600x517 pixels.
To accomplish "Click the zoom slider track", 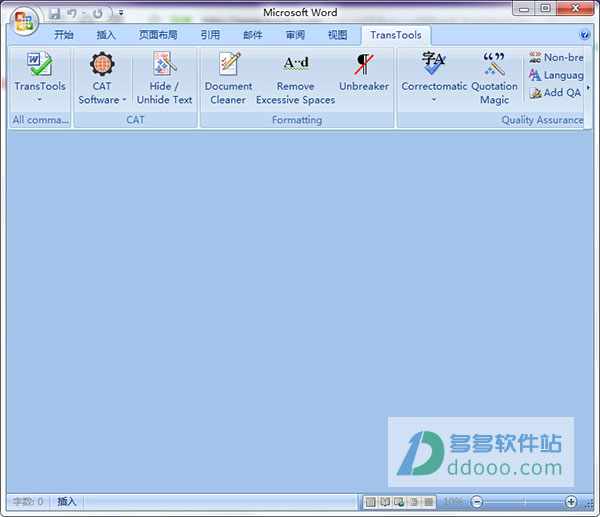I will coord(524,502).
